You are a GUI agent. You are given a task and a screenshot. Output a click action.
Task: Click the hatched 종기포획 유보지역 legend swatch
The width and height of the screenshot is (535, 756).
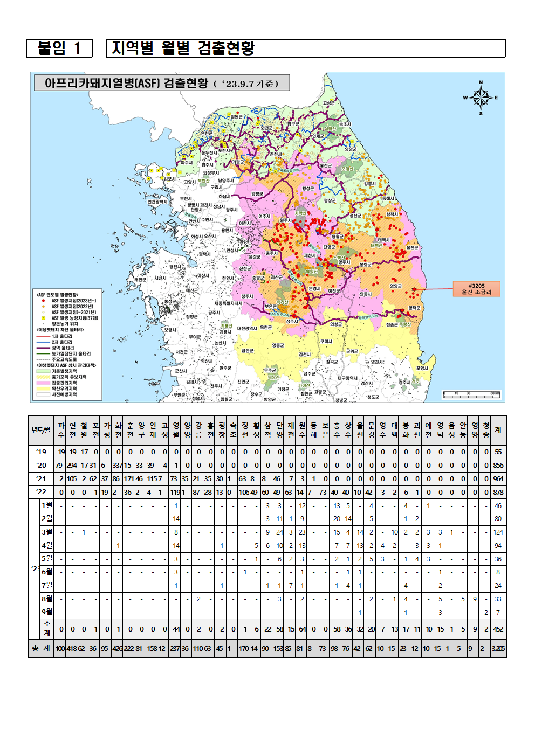pyautogui.click(x=43, y=377)
